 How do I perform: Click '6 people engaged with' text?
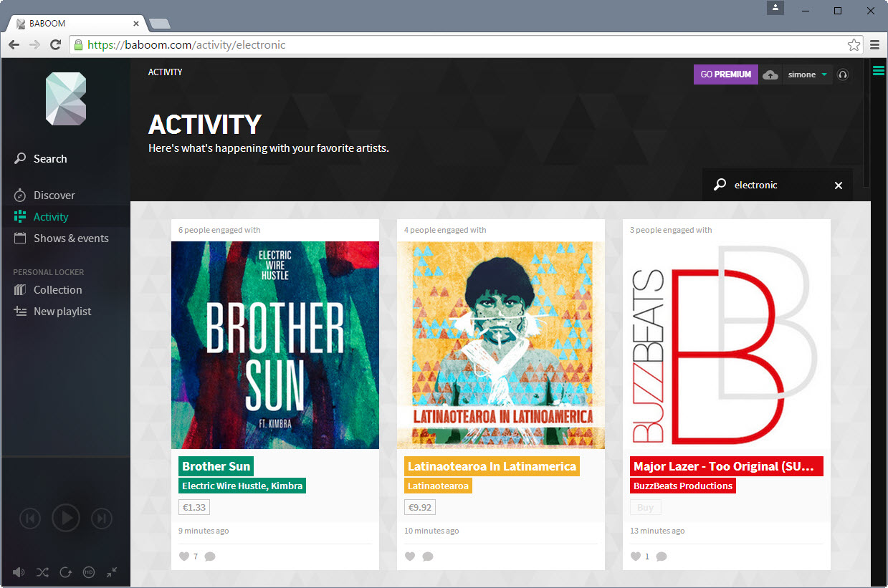[x=219, y=230]
